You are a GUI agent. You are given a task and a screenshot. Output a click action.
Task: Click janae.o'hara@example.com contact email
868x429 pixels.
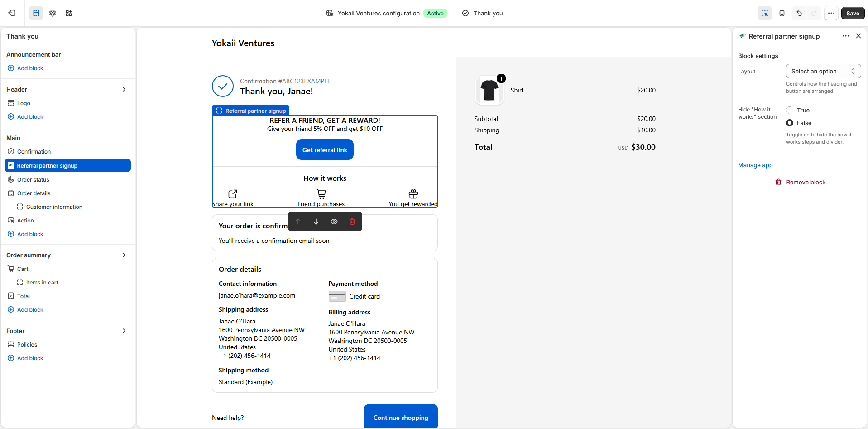point(257,296)
